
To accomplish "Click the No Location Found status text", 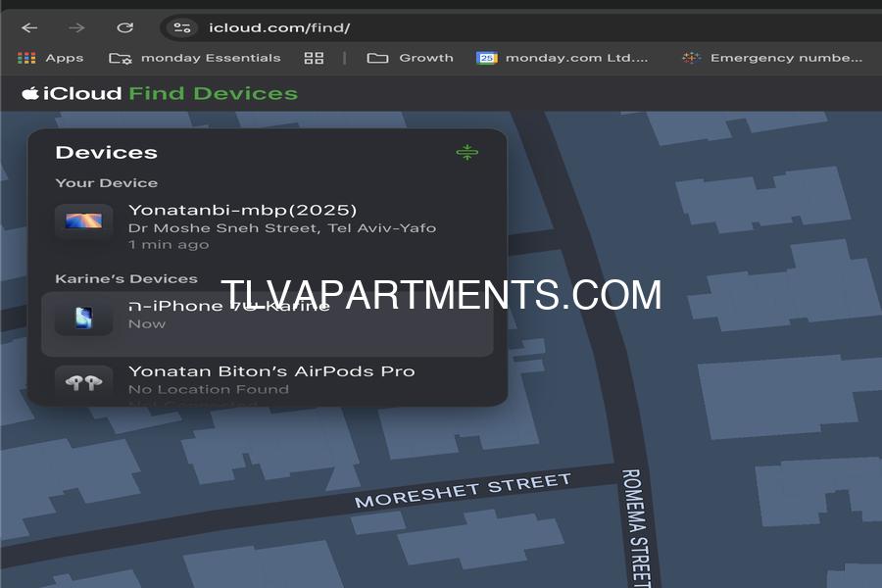I will coord(209,389).
